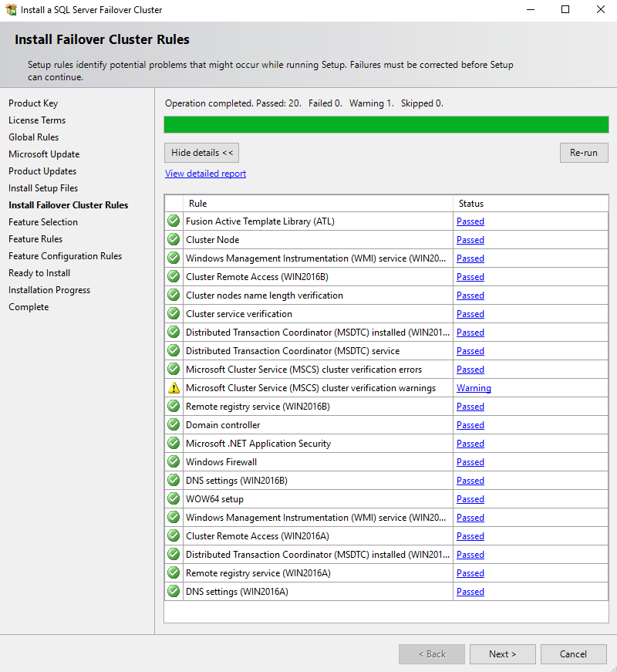617x672 pixels.
Task: Select the License Terms step
Action: [x=37, y=120]
